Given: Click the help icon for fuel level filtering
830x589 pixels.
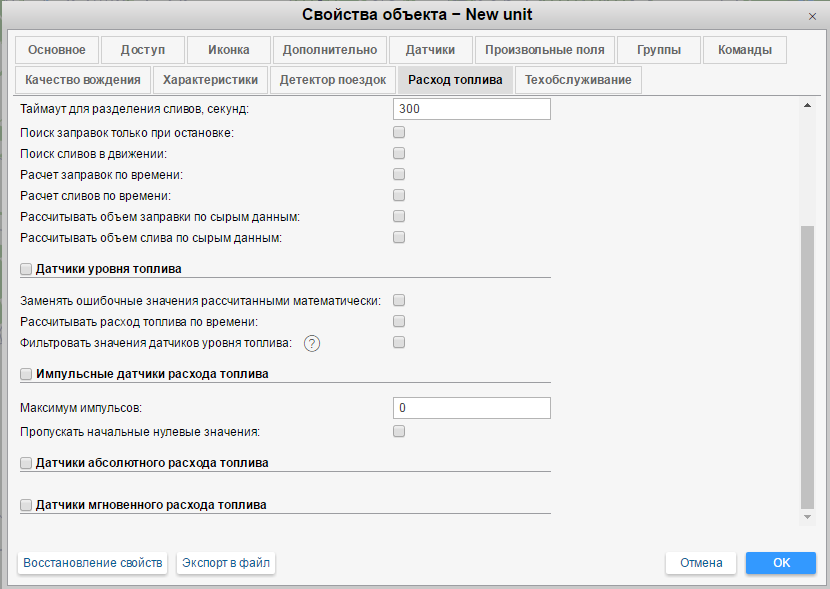Looking at the screenshot, I should [x=311, y=343].
